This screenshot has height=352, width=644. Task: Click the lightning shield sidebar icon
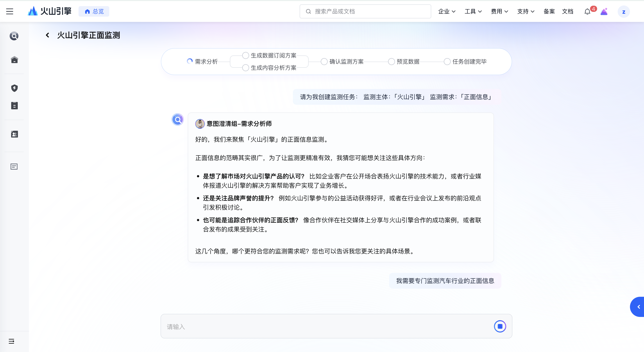(x=14, y=88)
